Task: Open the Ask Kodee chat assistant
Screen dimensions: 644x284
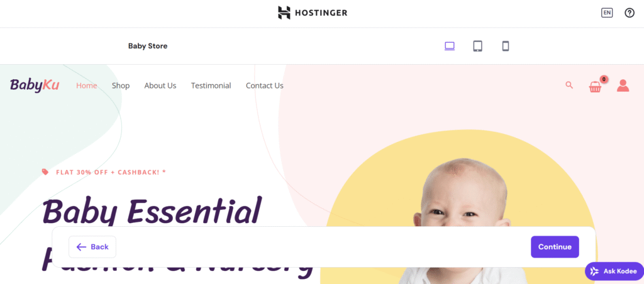Action: pyautogui.click(x=614, y=271)
